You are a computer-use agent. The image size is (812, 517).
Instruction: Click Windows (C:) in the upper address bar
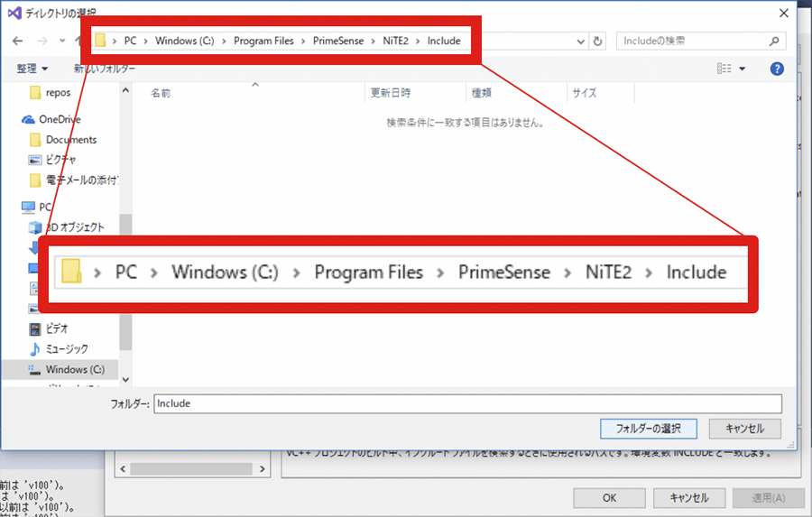(184, 41)
